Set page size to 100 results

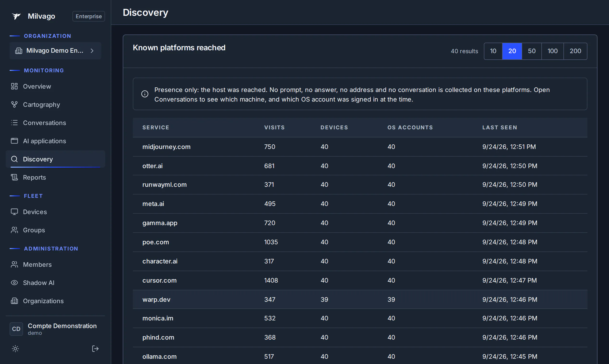[x=552, y=51]
